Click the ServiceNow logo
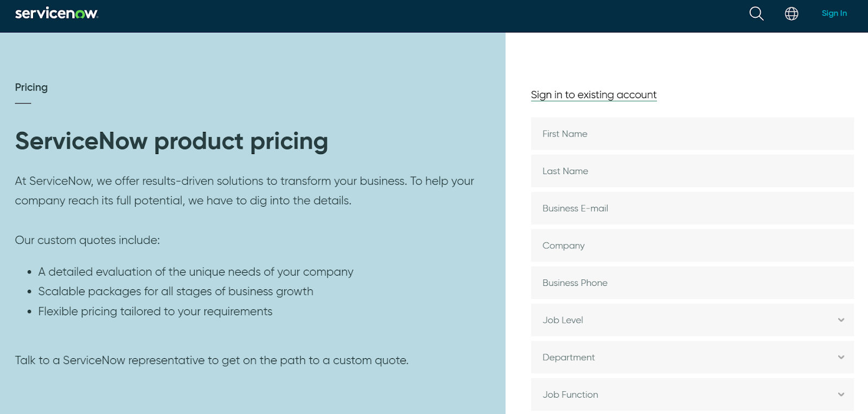 pyautogui.click(x=56, y=14)
